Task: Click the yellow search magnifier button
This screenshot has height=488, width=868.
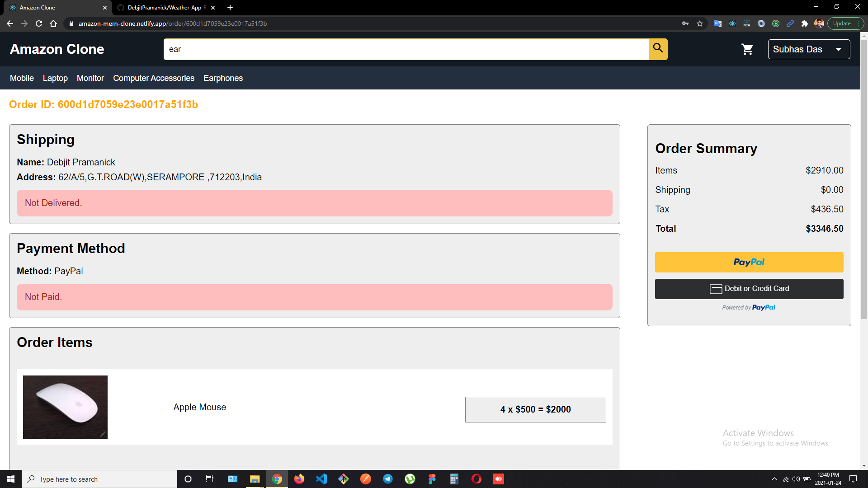Action: [658, 49]
